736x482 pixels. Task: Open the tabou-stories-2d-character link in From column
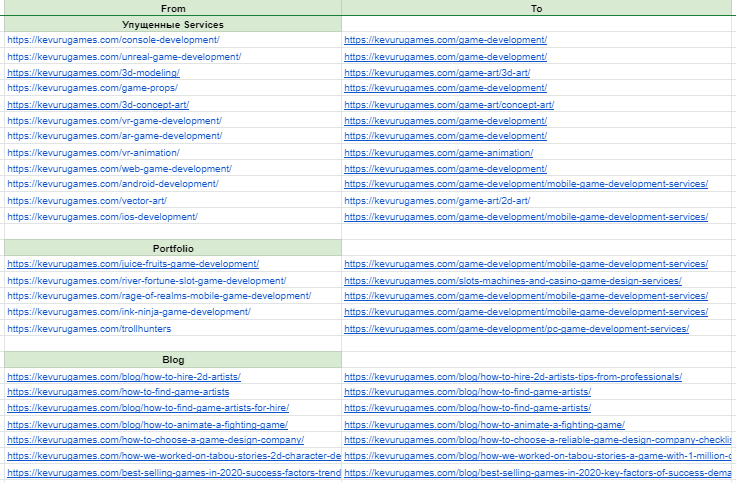tap(174, 456)
